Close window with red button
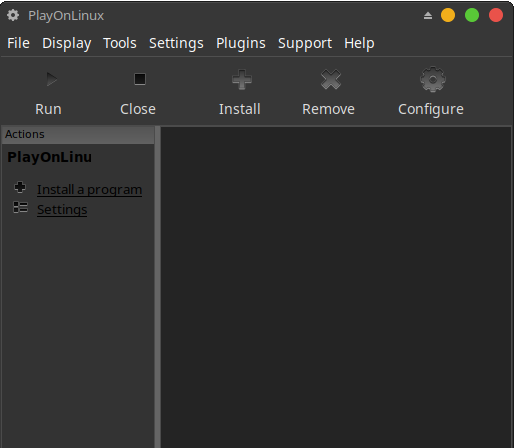This screenshot has height=448, width=514. [x=496, y=15]
